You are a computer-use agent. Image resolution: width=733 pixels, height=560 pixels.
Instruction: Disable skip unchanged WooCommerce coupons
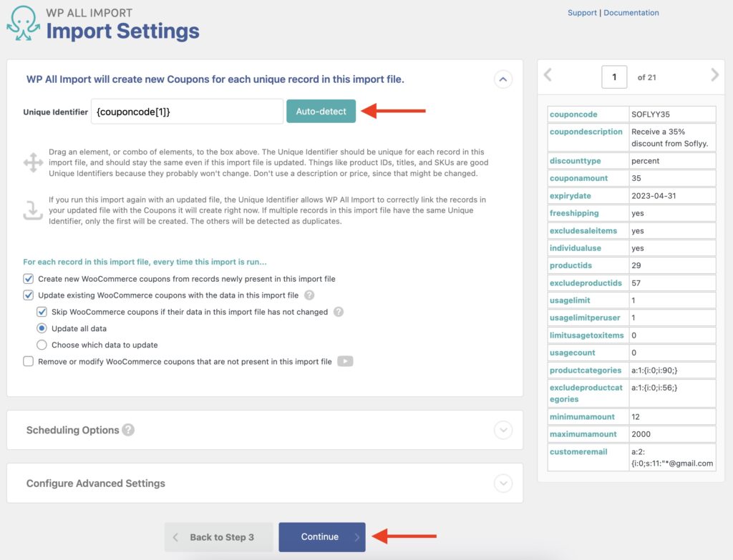(42, 312)
